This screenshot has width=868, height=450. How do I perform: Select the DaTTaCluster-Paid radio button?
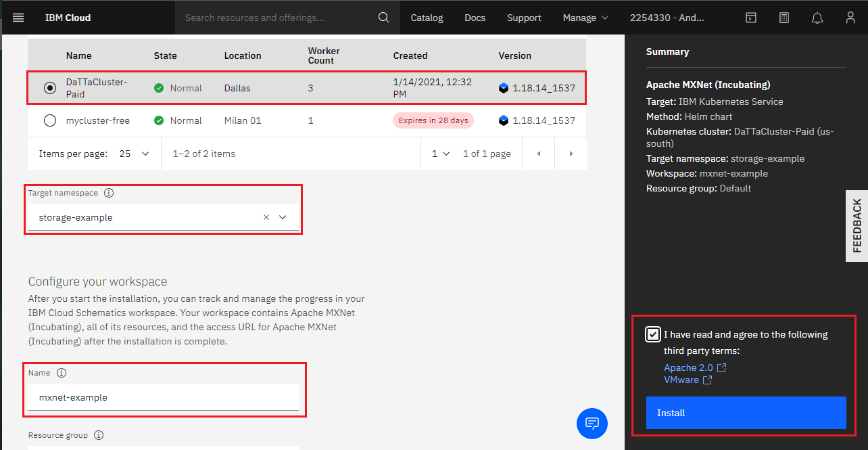pos(49,88)
